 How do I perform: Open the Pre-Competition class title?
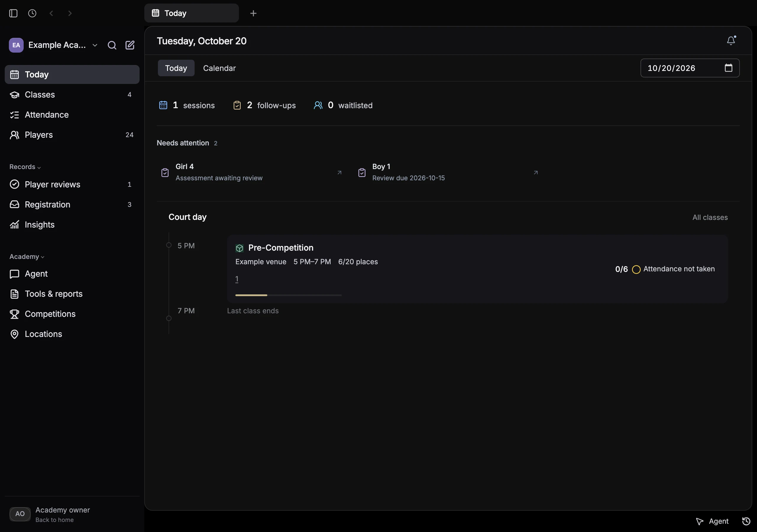coord(281,248)
